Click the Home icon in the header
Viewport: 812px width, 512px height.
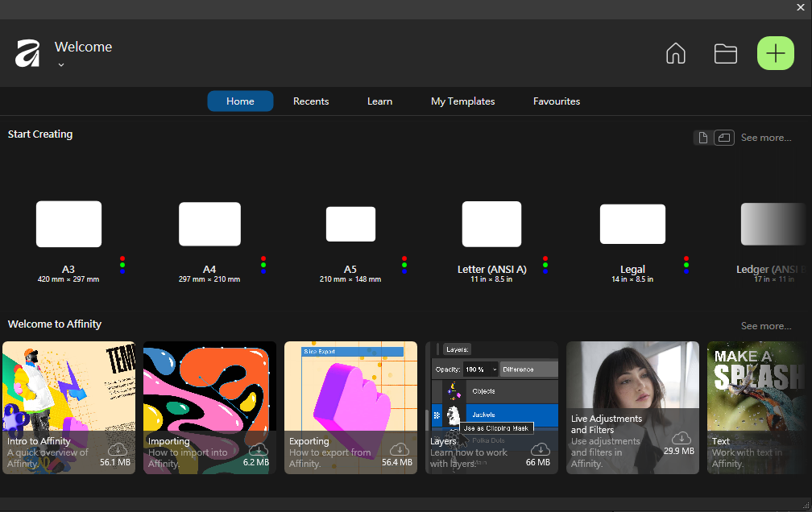coord(675,54)
